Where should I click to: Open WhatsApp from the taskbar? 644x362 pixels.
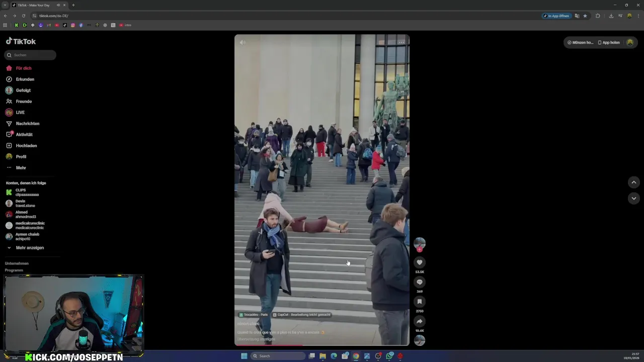[389, 356]
